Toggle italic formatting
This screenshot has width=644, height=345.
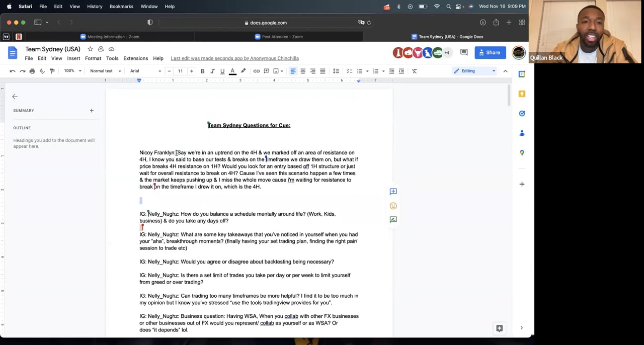[x=212, y=71]
